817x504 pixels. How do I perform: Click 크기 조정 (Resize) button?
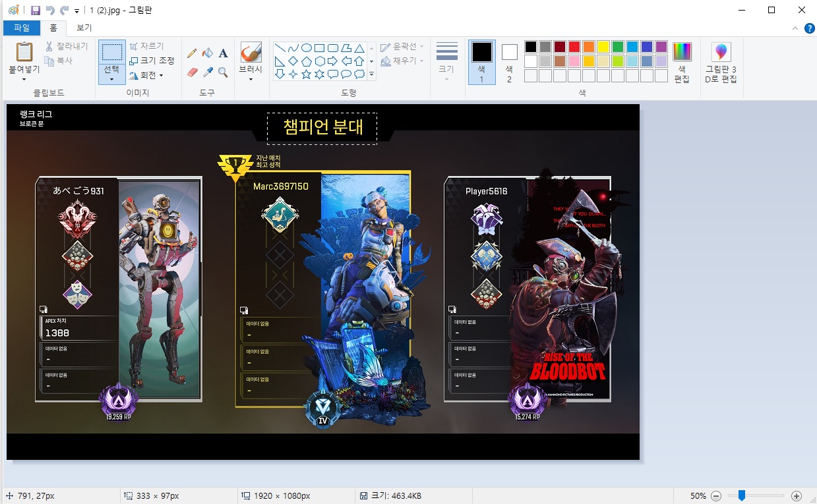click(x=152, y=61)
